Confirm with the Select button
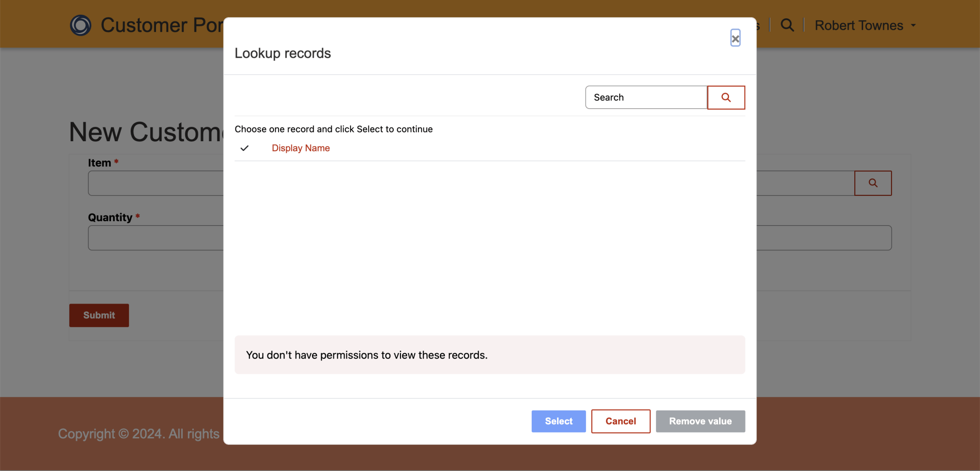 coord(558,421)
